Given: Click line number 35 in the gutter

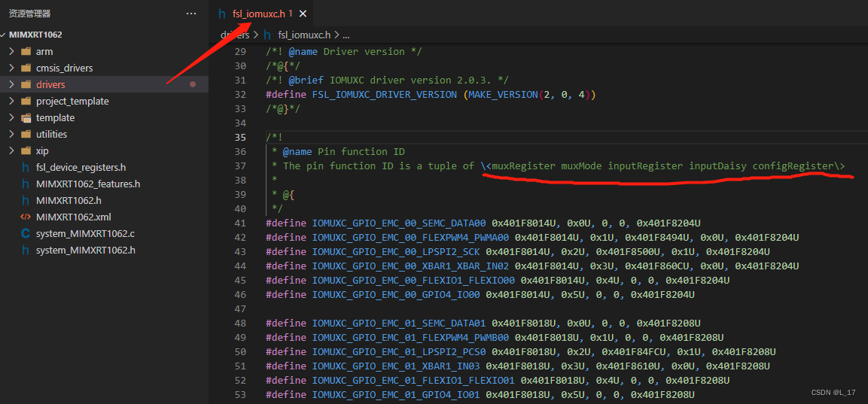Looking at the screenshot, I should coord(239,137).
